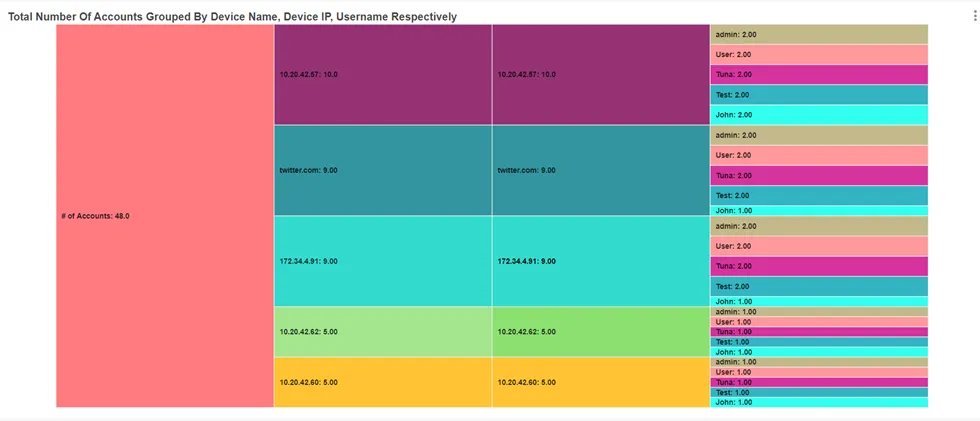Click 'admin: 2.00' in the twitter.com group
The image size is (980, 421).
point(819,135)
